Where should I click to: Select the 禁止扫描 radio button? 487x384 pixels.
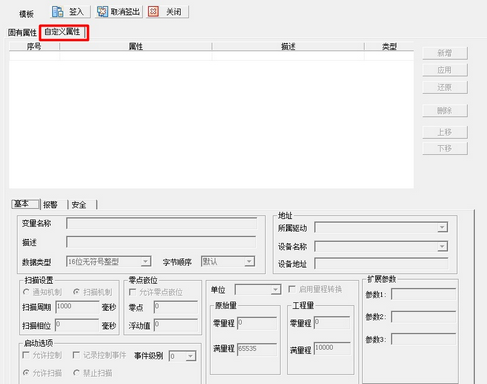tap(76, 373)
